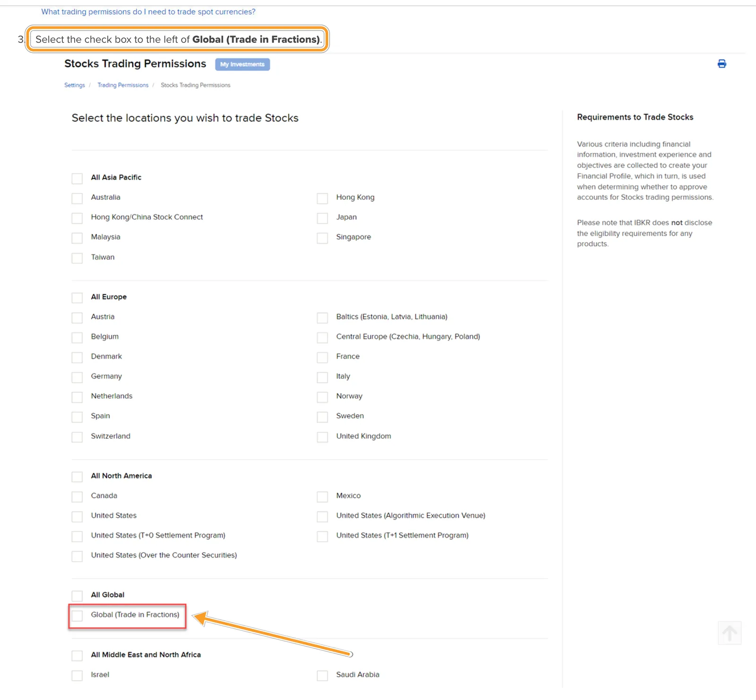Check the Japan checkbox
This screenshot has height=700, width=756.
322,218
